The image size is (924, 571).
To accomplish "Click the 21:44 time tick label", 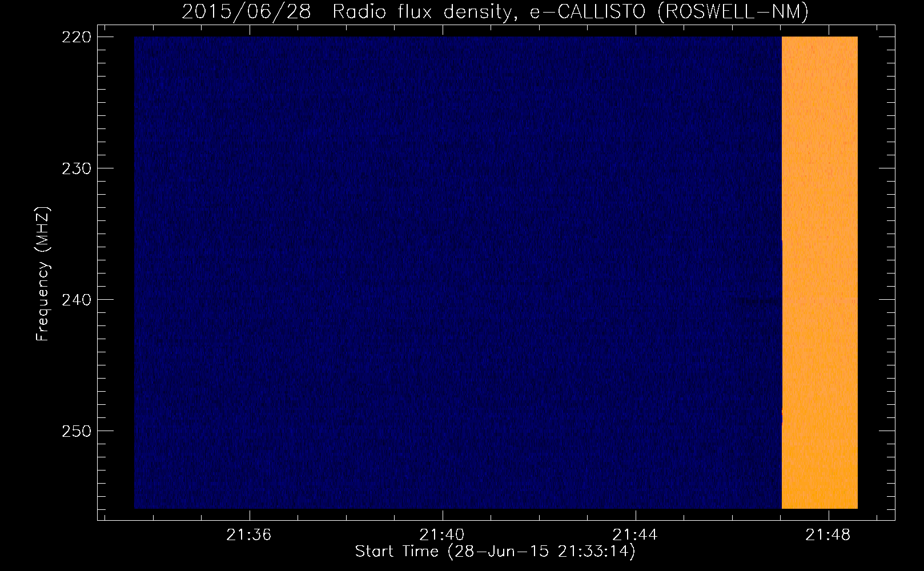I will [635, 535].
